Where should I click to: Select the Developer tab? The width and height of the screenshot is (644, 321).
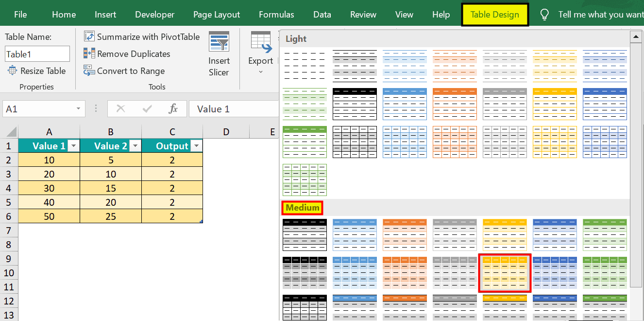coord(154,14)
